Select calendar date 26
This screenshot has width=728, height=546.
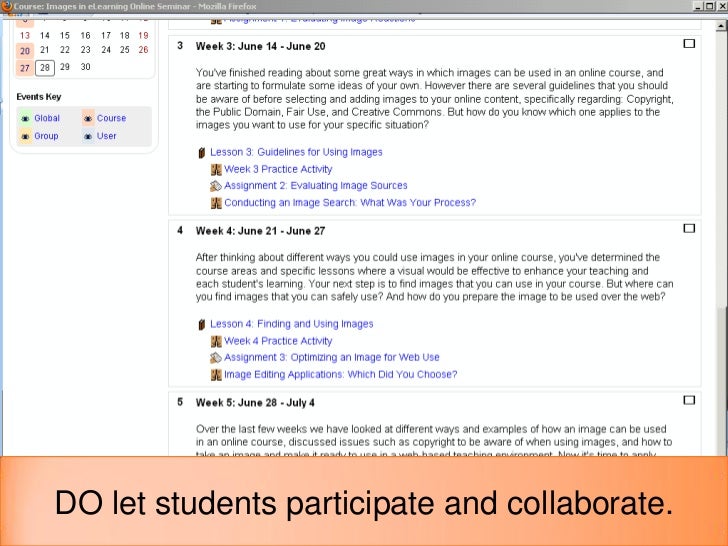[x=143, y=50]
